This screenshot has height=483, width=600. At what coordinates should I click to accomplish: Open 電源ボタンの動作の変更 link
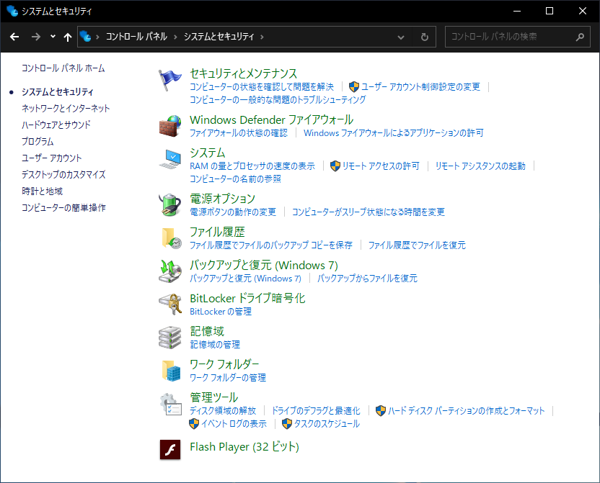pos(233,212)
